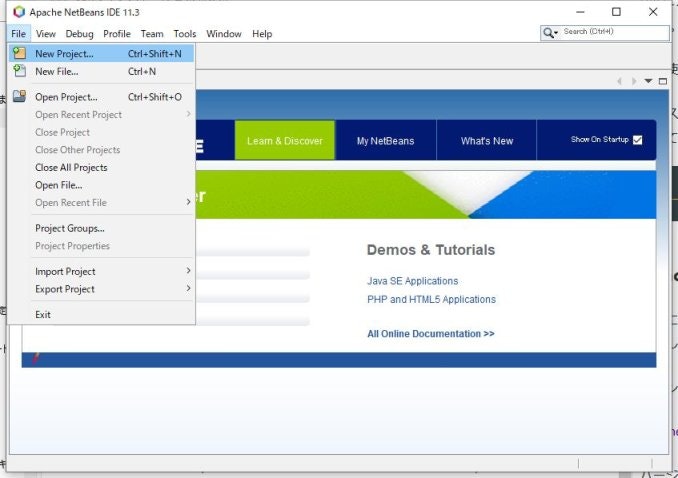Toggle Show On Startup checkbox

[637, 140]
